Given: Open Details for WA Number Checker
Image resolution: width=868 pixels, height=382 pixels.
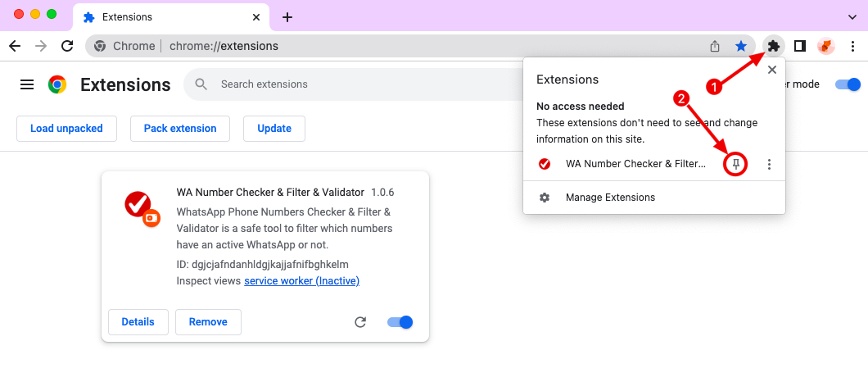Looking at the screenshot, I should click(x=138, y=322).
